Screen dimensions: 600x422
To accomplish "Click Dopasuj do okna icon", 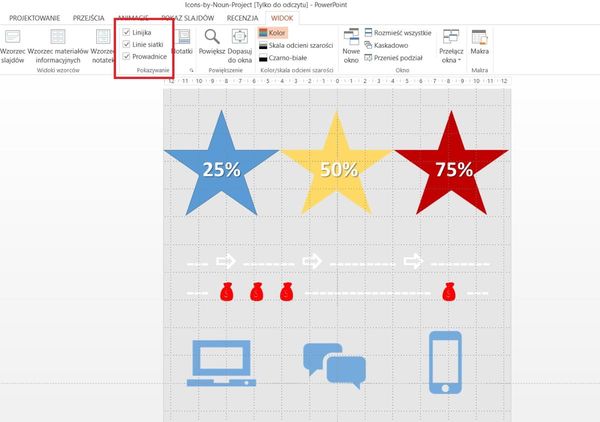I will [239, 40].
